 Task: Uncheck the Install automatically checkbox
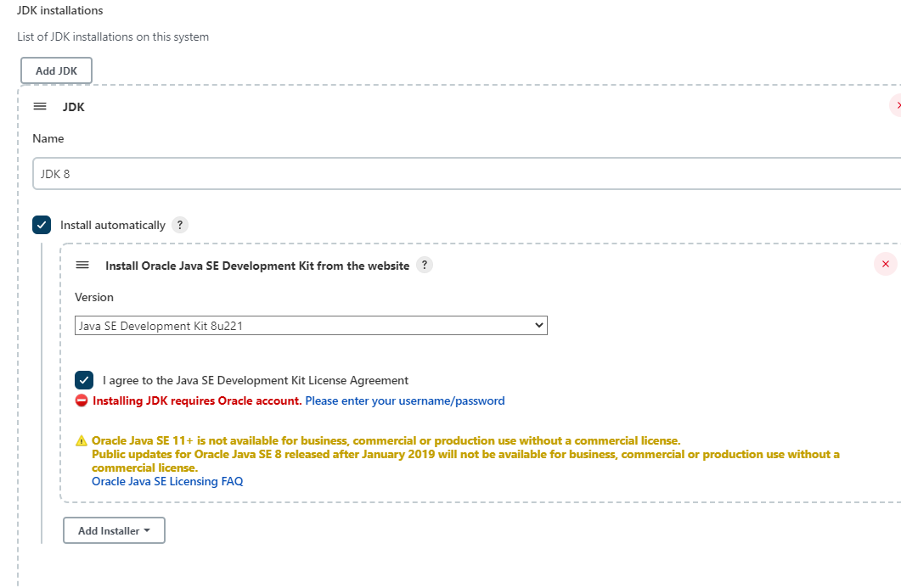[42, 225]
